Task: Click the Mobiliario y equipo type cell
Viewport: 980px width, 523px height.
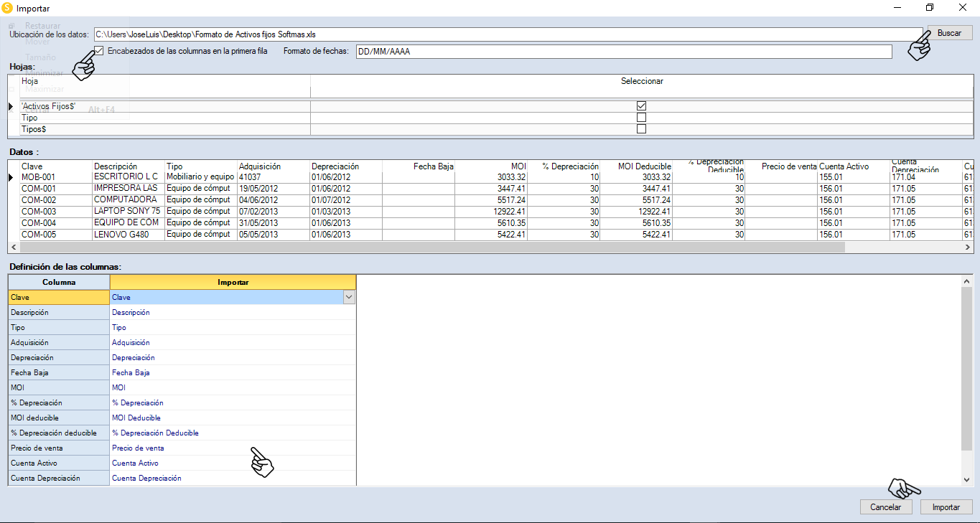Action: pyautogui.click(x=201, y=176)
